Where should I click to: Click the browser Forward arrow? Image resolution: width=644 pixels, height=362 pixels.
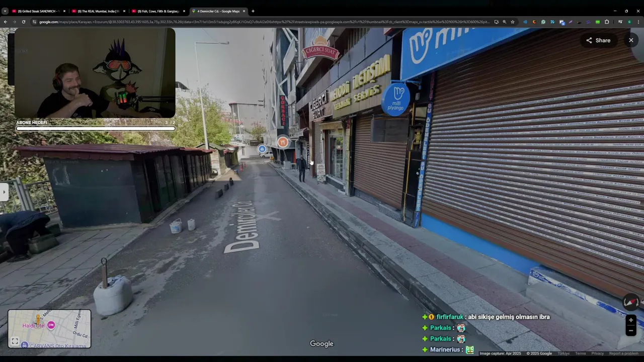(x=14, y=22)
